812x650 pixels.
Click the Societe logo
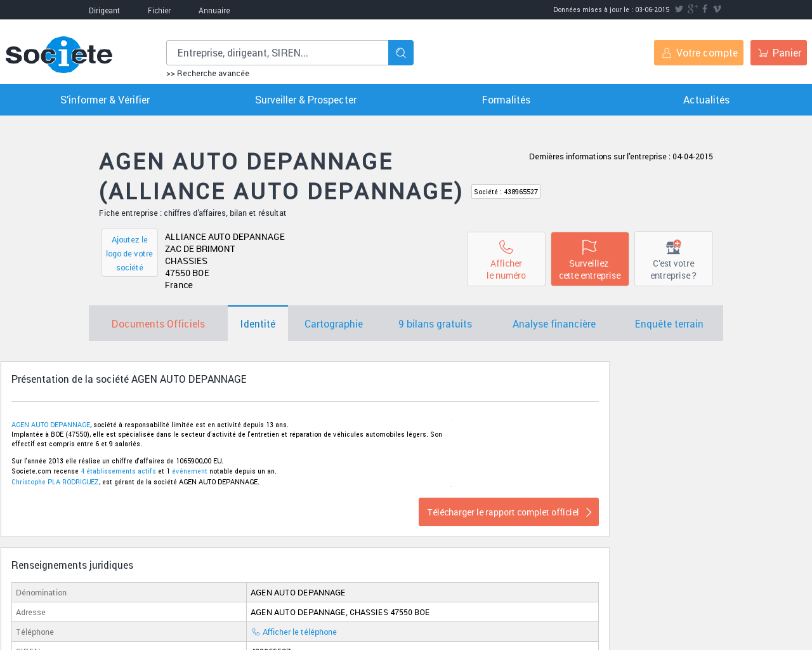pyautogui.click(x=59, y=55)
